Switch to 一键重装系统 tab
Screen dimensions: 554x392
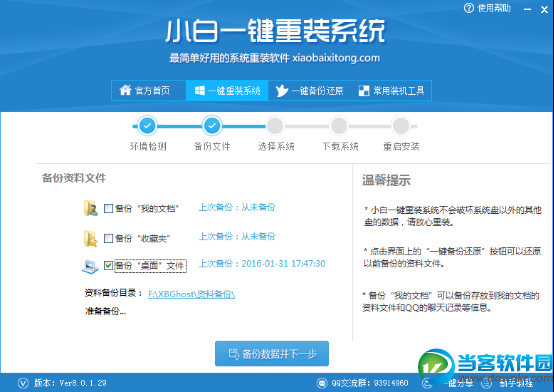227,90
